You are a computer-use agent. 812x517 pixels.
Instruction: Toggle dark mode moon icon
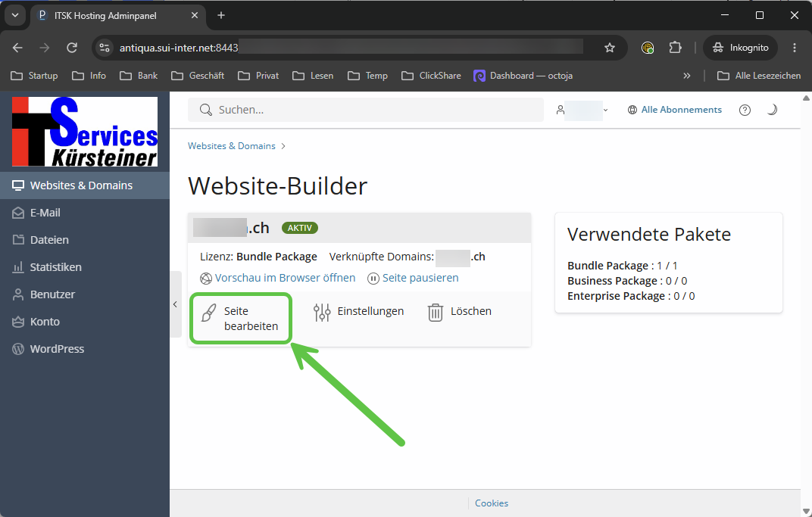click(x=772, y=110)
